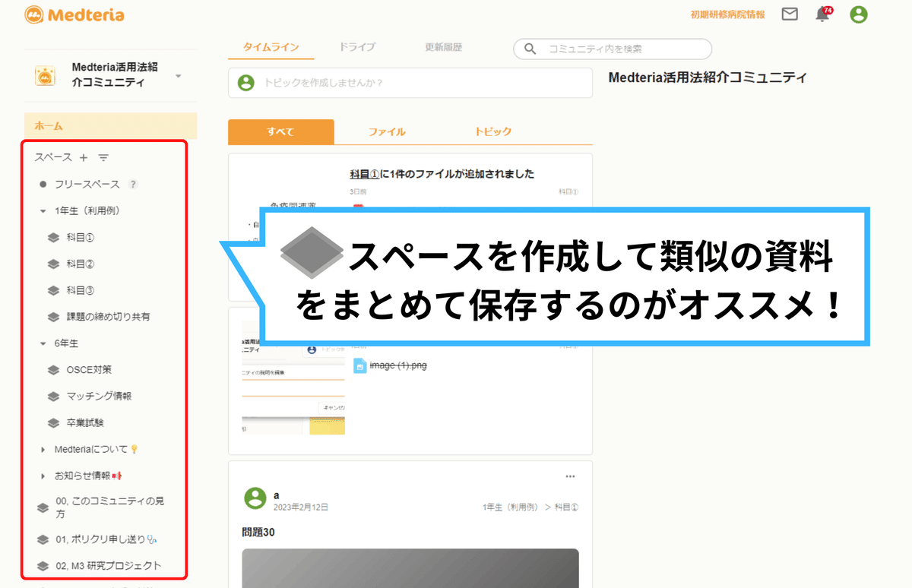
Task: Click the layers icon for 科目①
Action: point(53,237)
